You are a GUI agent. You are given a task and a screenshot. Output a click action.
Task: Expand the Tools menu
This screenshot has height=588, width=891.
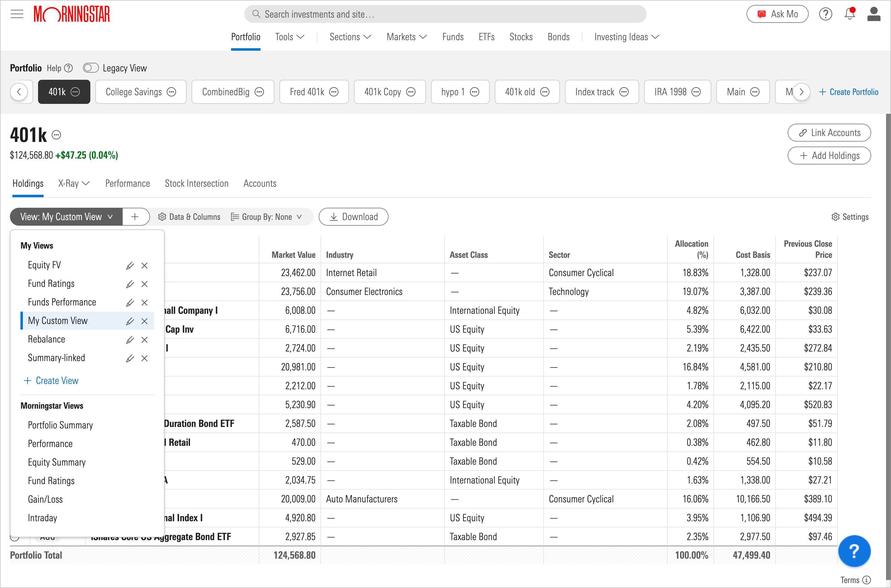pyautogui.click(x=290, y=37)
